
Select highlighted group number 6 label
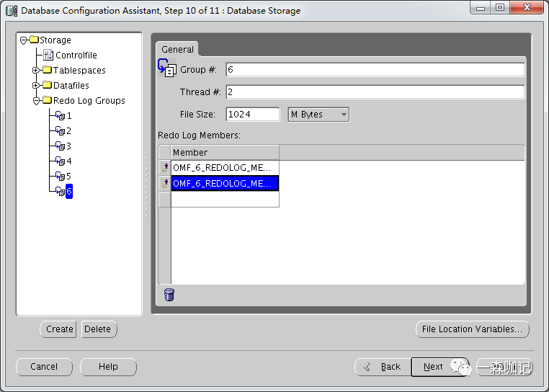[x=69, y=191]
